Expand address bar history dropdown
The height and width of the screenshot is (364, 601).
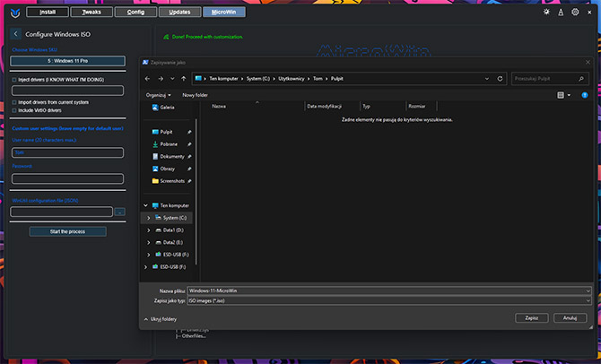tap(487, 79)
